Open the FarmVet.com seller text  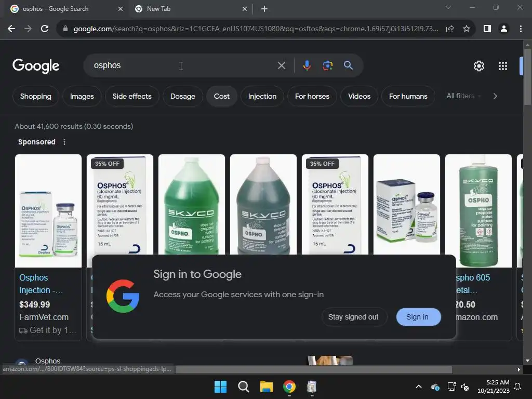click(44, 317)
